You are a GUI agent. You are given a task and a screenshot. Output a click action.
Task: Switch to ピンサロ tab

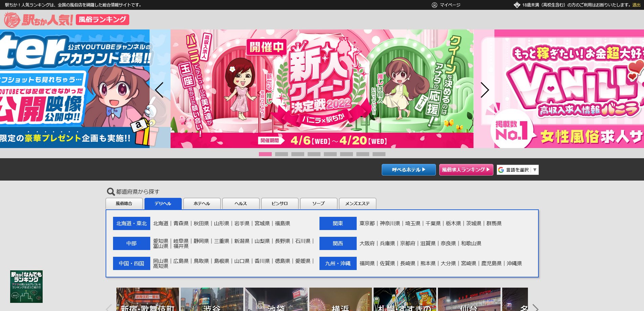(280, 204)
